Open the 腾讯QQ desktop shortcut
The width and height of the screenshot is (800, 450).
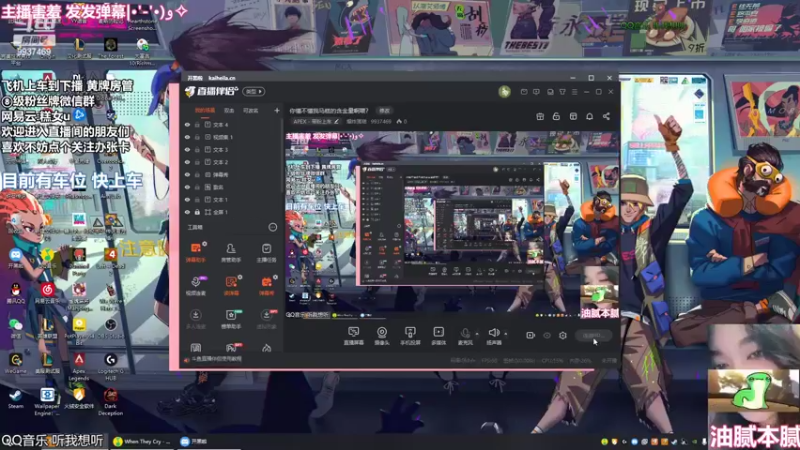15,293
